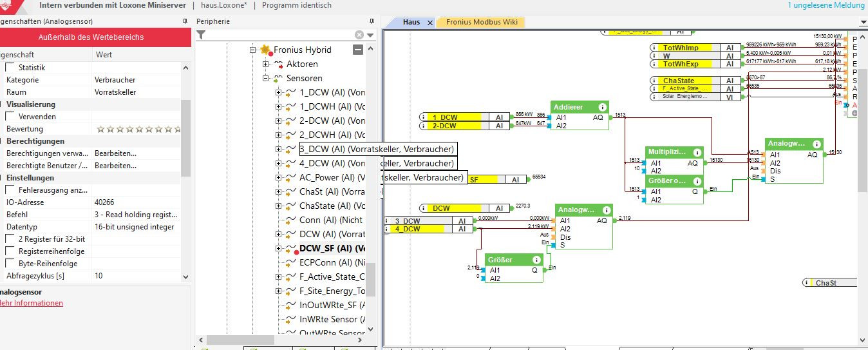Check the Byte-Reihenfolge option
This screenshot has width=868, height=350.
10,264
